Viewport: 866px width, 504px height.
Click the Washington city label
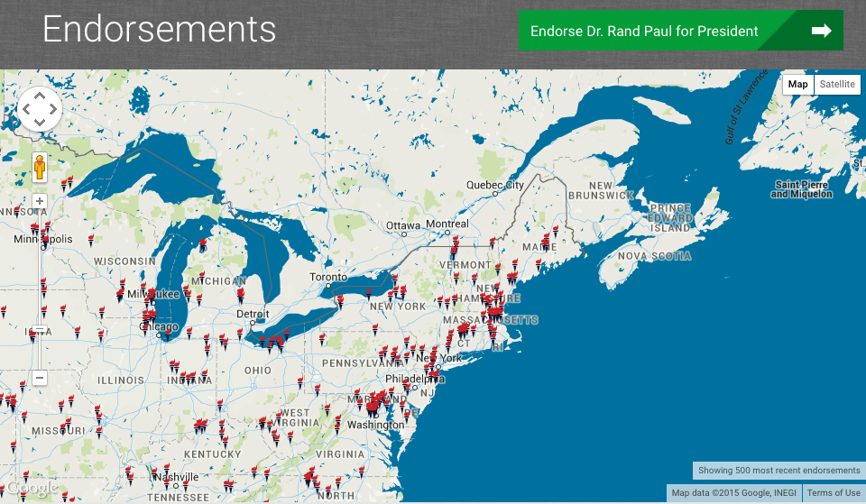(375, 425)
